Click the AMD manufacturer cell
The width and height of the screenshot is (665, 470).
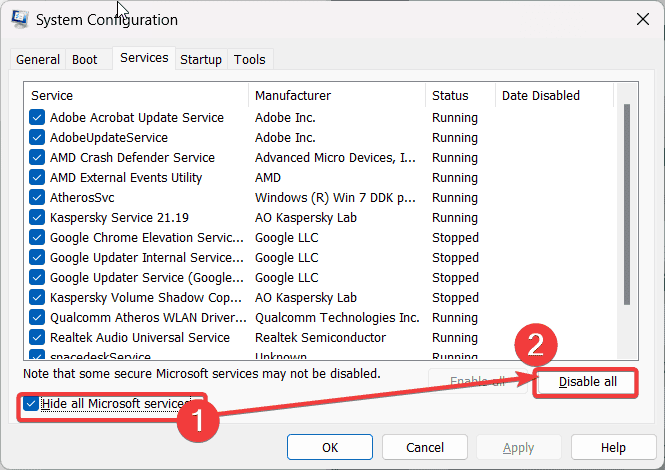pos(268,177)
